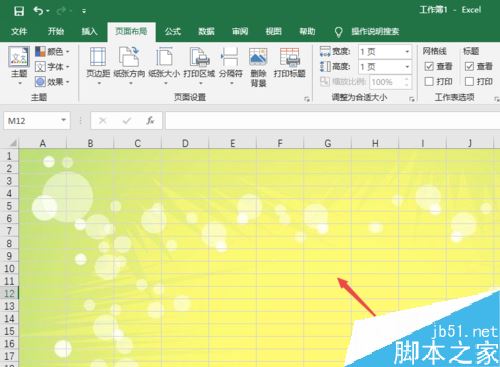Click the Select All corner triangle
The width and height of the screenshot is (500, 367).
13,143
